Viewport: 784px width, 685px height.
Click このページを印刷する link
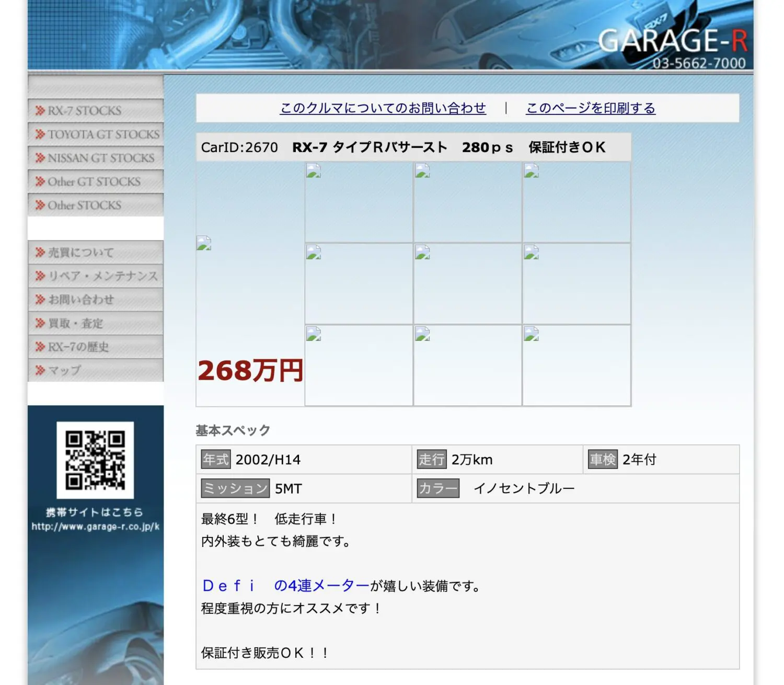[x=590, y=108]
